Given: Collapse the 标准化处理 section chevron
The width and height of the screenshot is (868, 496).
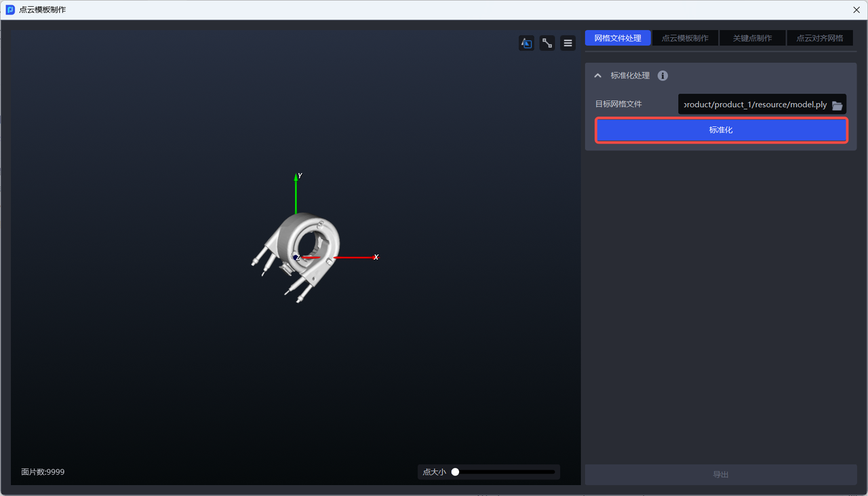Looking at the screenshot, I should coord(597,76).
